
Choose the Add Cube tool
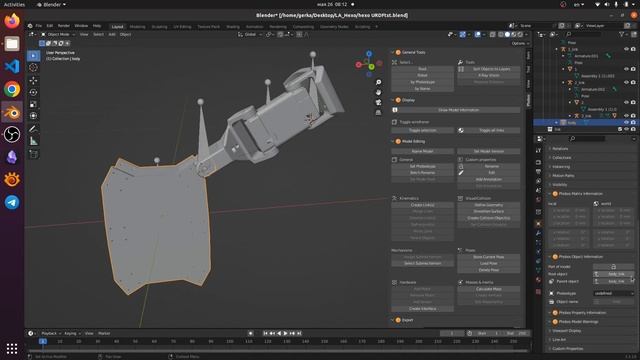click(x=33, y=154)
